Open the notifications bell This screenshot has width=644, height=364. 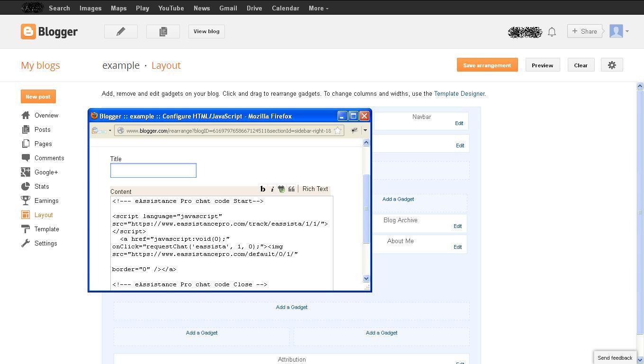pyautogui.click(x=552, y=32)
